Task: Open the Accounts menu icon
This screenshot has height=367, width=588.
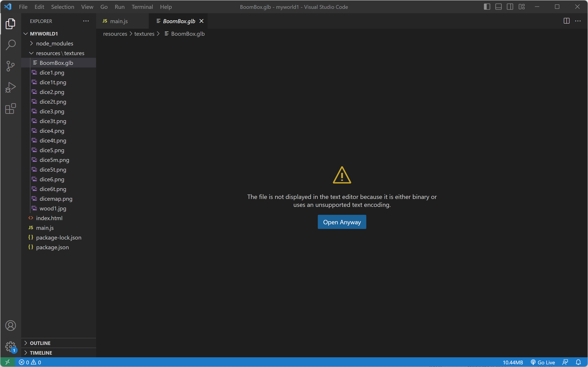Action: (10, 326)
